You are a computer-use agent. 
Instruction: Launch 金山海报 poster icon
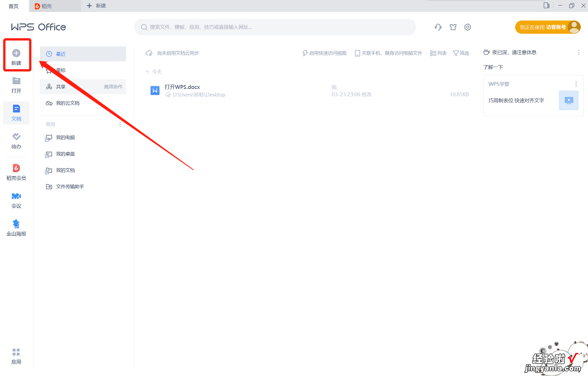pos(16,224)
